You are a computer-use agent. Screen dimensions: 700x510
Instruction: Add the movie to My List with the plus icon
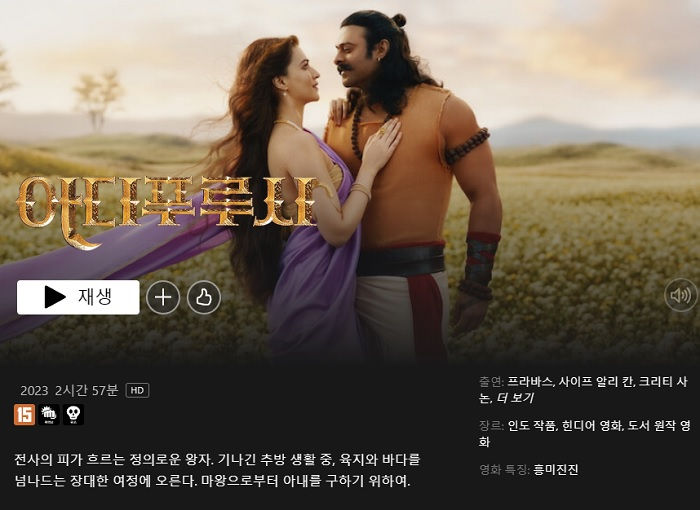coord(163,297)
